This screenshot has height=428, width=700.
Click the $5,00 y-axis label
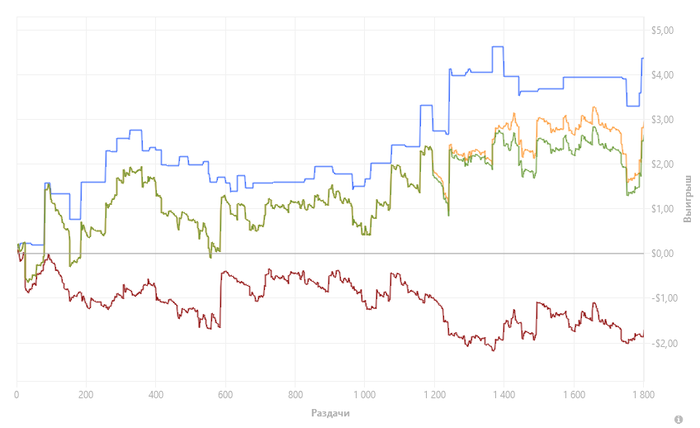click(x=664, y=30)
